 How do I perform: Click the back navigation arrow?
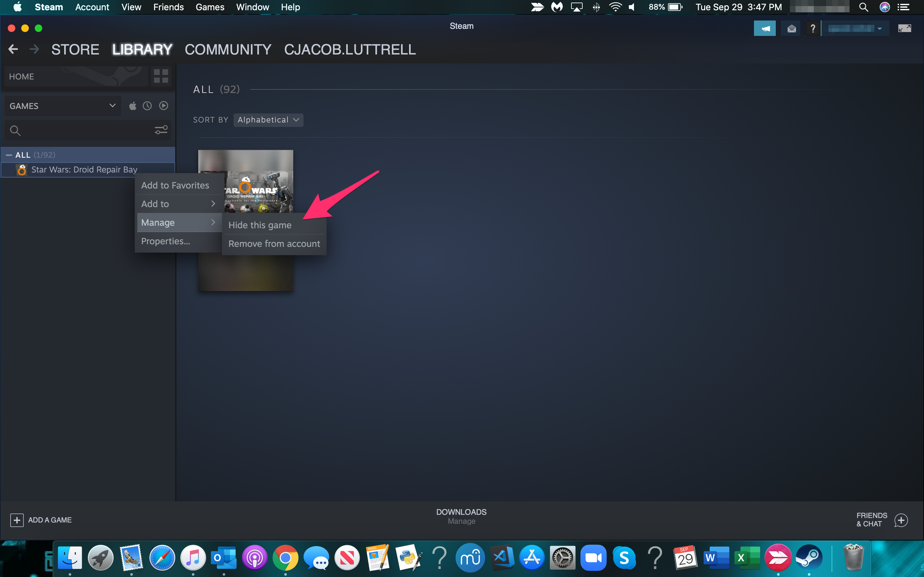13,49
